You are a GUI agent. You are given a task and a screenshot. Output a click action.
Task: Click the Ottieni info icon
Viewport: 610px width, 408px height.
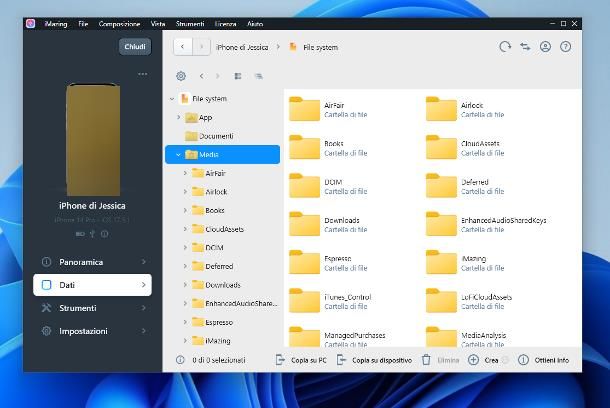click(523, 360)
